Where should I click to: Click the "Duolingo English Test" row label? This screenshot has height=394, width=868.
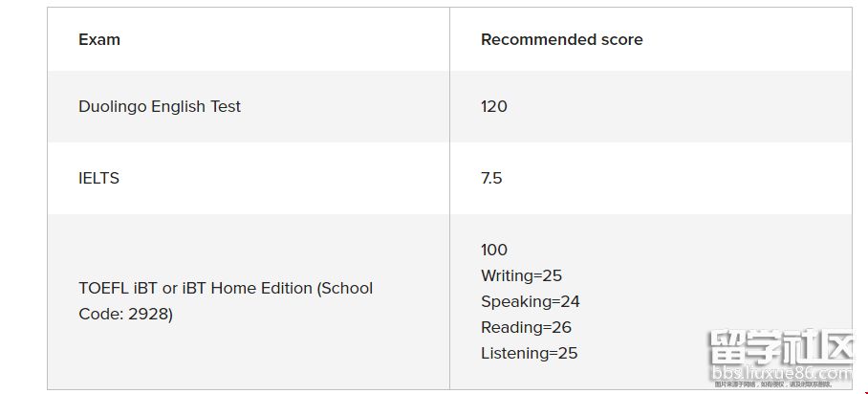[x=160, y=106]
